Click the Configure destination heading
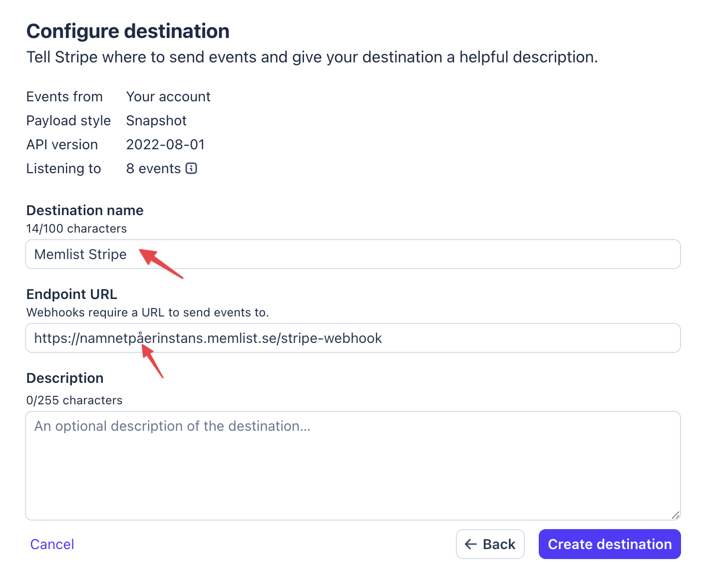The width and height of the screenshot is (706, 588). click(128, 31)
